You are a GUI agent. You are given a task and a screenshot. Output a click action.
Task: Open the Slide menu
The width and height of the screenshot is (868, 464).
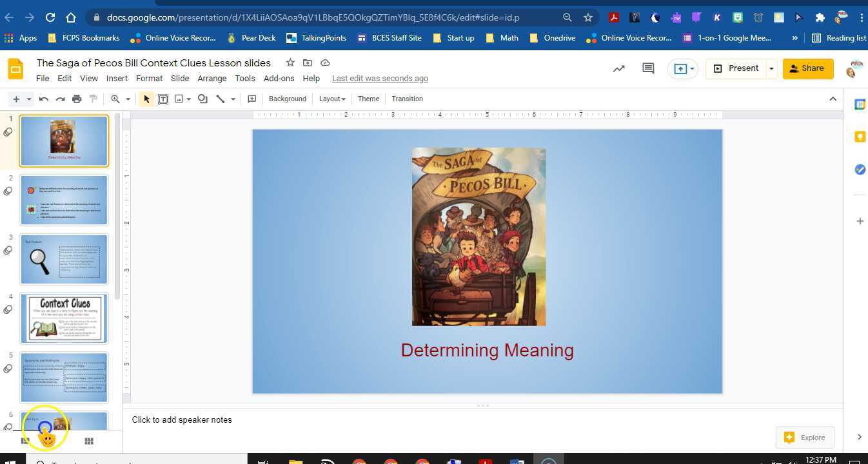pyautogui.click(x=179, y=78)
